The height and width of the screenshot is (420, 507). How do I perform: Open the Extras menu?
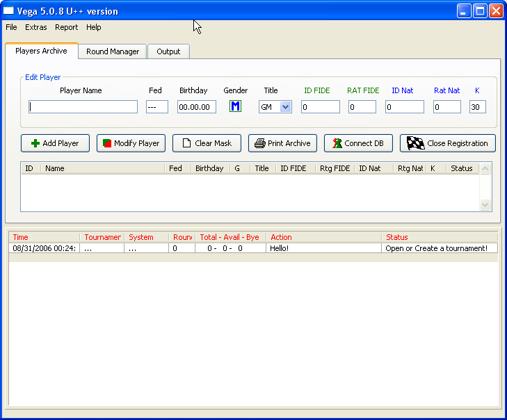36,28
